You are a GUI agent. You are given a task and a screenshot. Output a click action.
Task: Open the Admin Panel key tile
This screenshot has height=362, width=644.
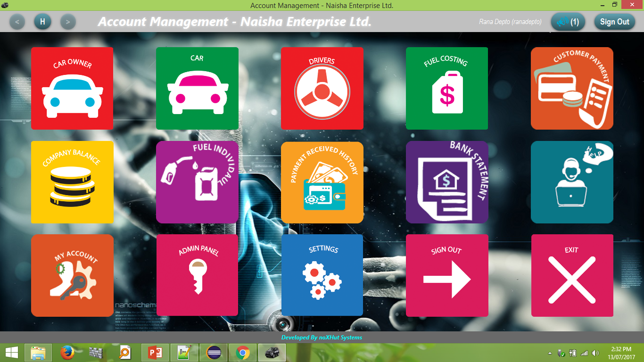point(197,275)
